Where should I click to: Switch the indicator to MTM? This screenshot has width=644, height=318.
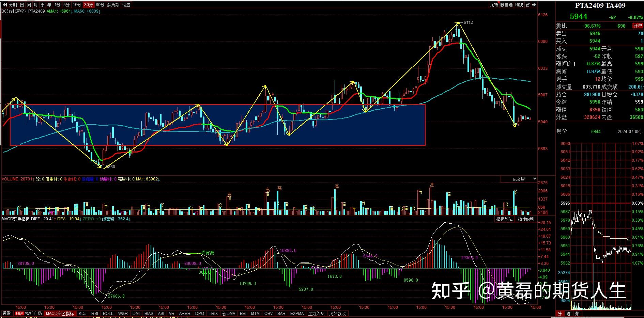click(x=255, y=313)
